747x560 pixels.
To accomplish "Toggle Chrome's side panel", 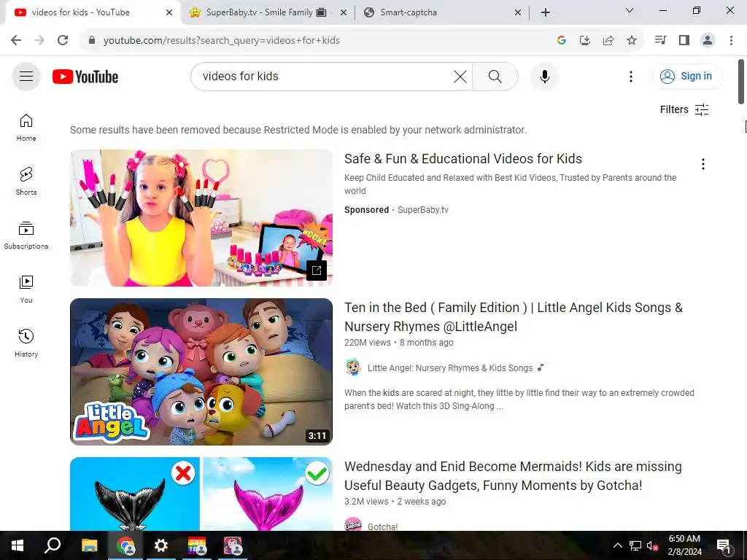I will pyautogui.click(x=684, y=41).
